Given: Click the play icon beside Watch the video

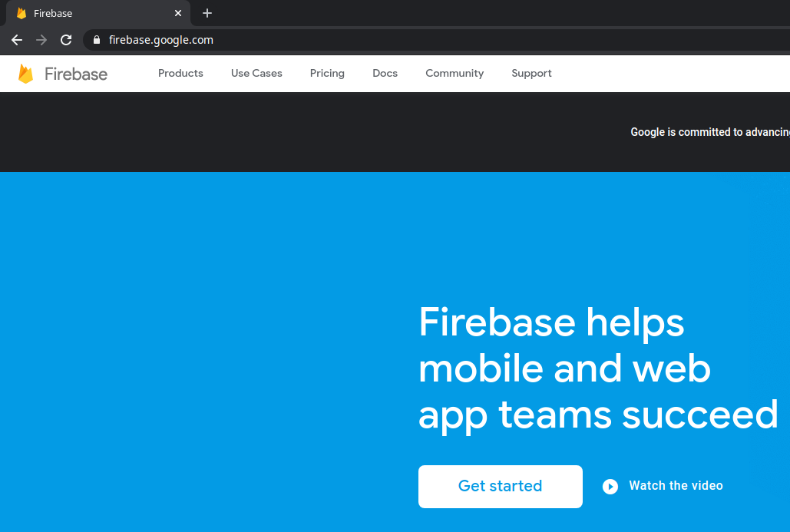Looking at the screenshot, I should tap(610, 486).
